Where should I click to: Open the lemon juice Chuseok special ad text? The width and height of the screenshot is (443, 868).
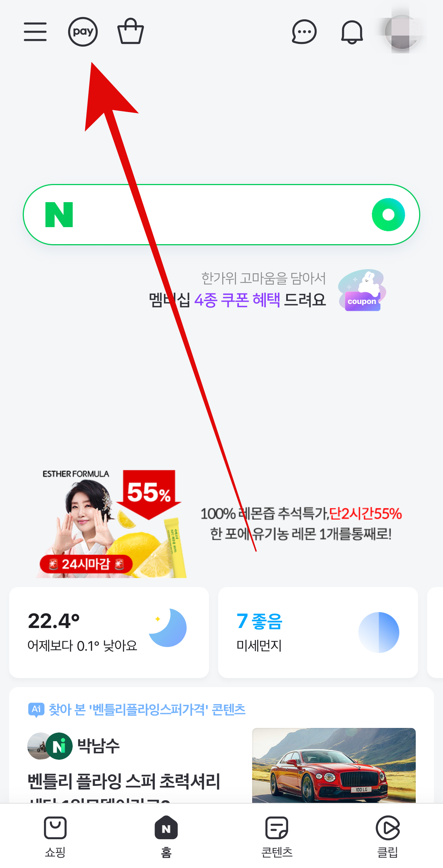tap(301, 524)
